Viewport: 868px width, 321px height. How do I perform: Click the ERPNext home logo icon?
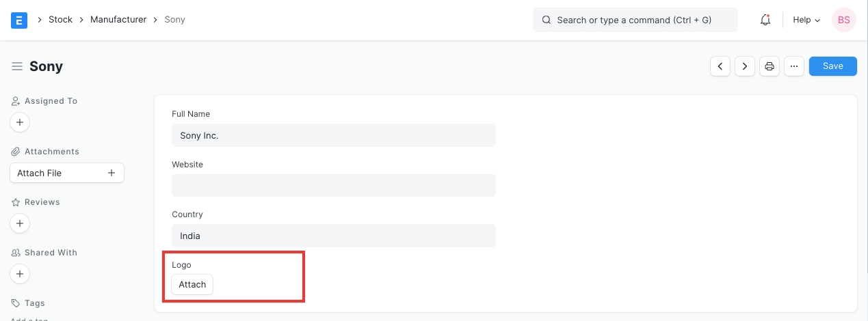click(19, 20)
